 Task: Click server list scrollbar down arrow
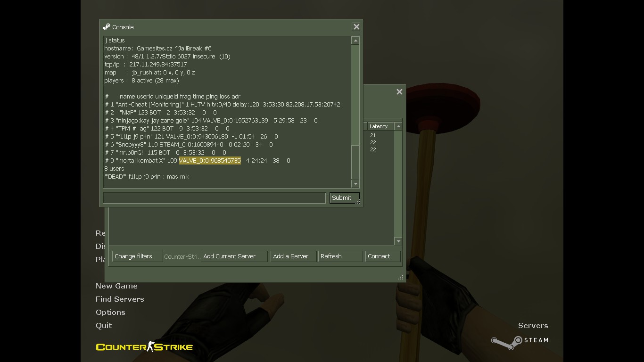[x=398, y=241]
